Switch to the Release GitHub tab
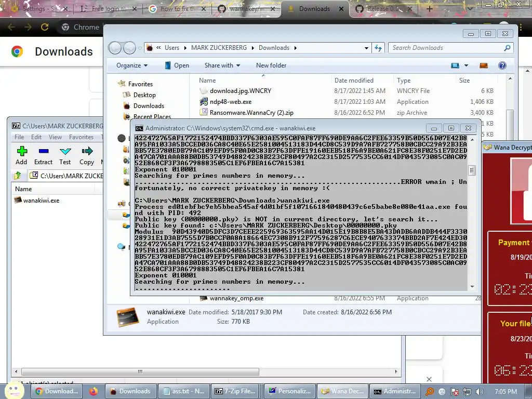 click(x=384, y=9)
